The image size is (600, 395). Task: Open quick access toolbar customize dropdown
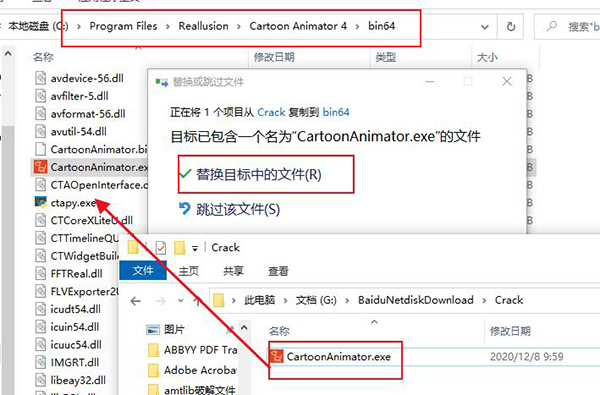[195, 248]
